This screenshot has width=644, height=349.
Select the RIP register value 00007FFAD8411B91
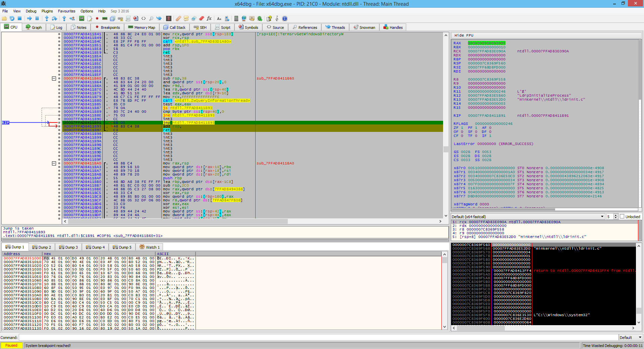486,116
